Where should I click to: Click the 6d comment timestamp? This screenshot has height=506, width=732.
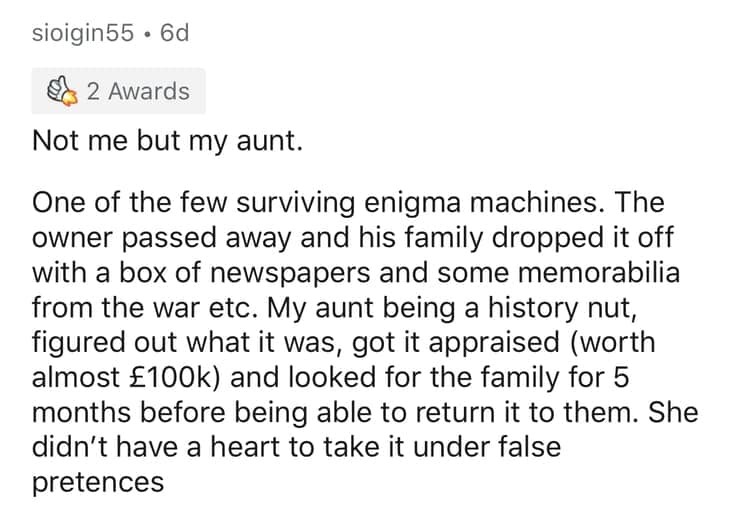tap(168, 34)
